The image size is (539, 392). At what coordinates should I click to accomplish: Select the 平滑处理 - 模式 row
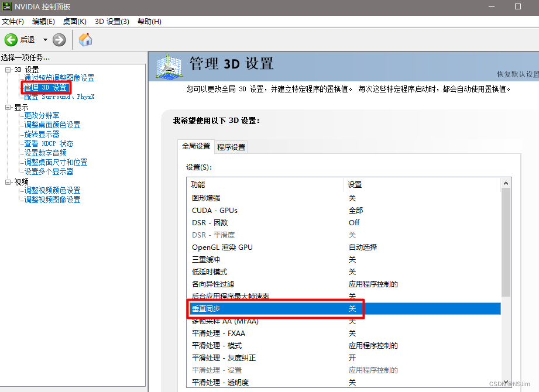(x=344, y=346)
